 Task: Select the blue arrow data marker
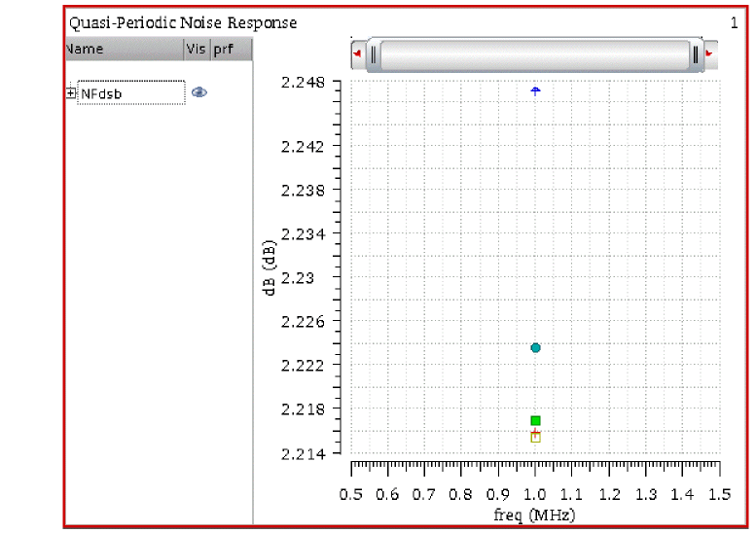(535, 90)
